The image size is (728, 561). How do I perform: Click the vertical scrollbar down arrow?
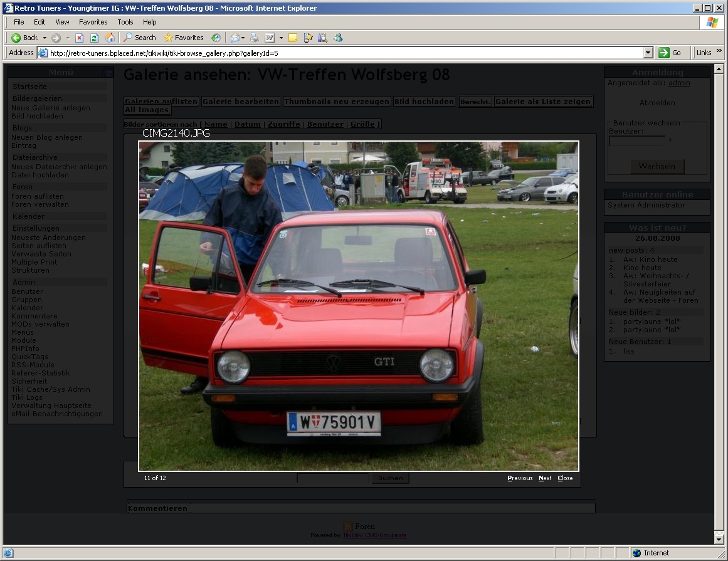[719, 539]
